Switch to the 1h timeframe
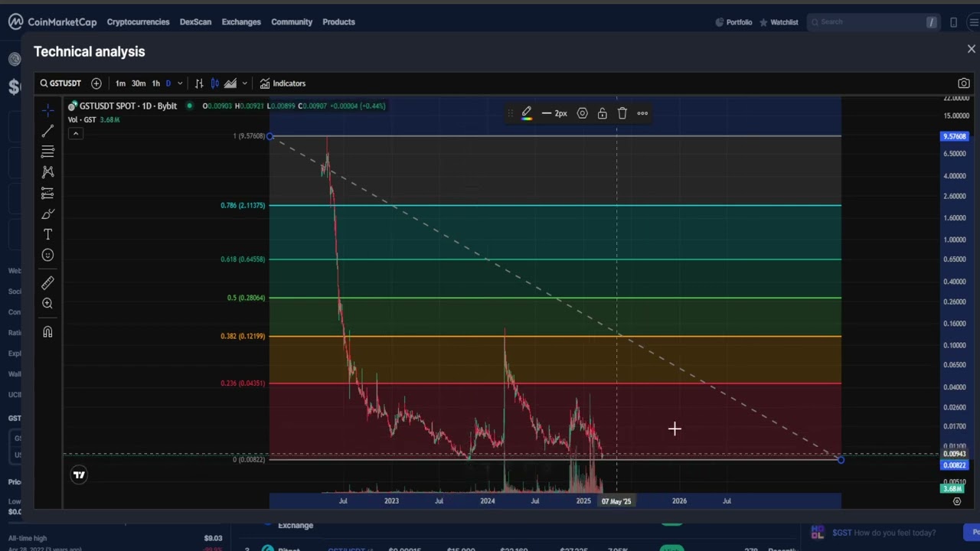Viewport: 980px width, 551px height. click(156, 83)
